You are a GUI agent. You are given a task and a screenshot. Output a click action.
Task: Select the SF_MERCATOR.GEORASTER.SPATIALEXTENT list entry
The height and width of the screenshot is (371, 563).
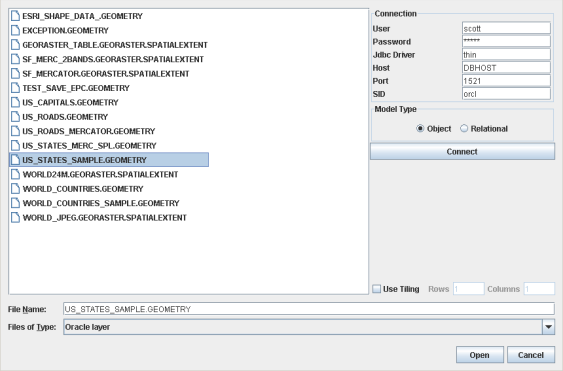pos(106,74)
